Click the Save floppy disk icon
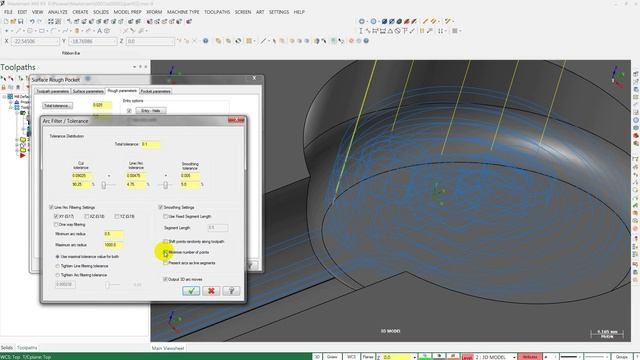Viewport: 640px width, 360px height. click(20, 22)
